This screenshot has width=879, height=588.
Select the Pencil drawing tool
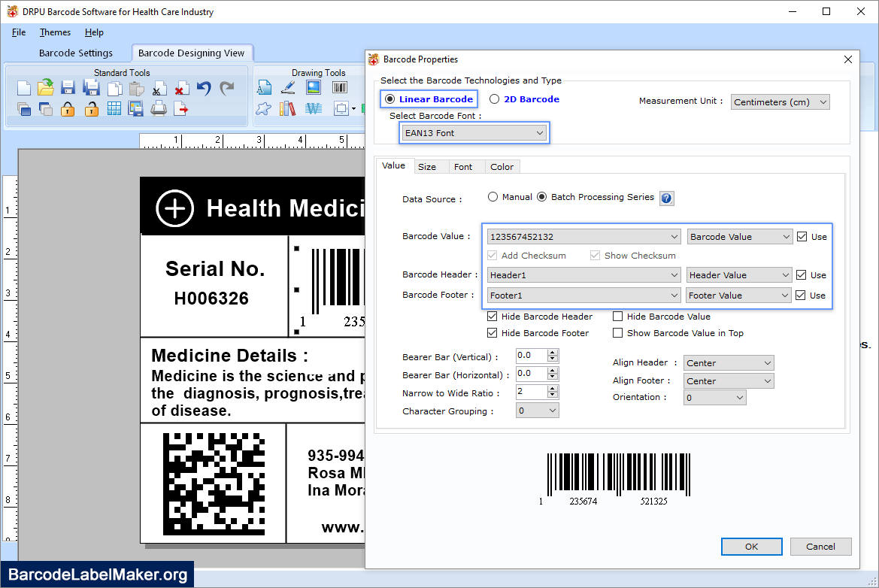(286, 88)
